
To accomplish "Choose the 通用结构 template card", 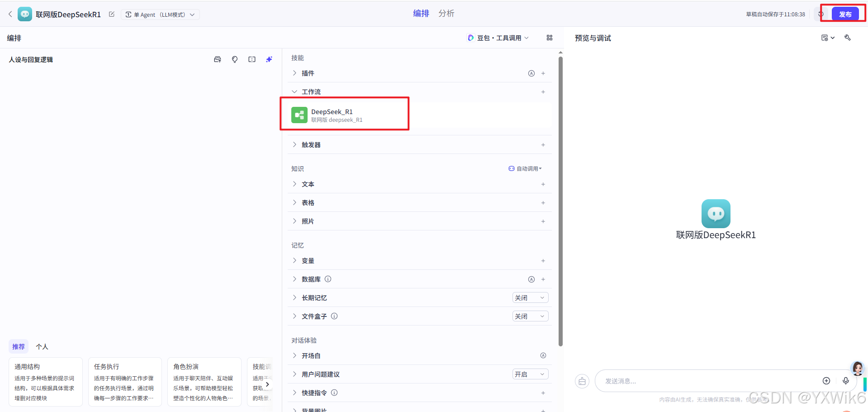I will [x=46, y=382].
